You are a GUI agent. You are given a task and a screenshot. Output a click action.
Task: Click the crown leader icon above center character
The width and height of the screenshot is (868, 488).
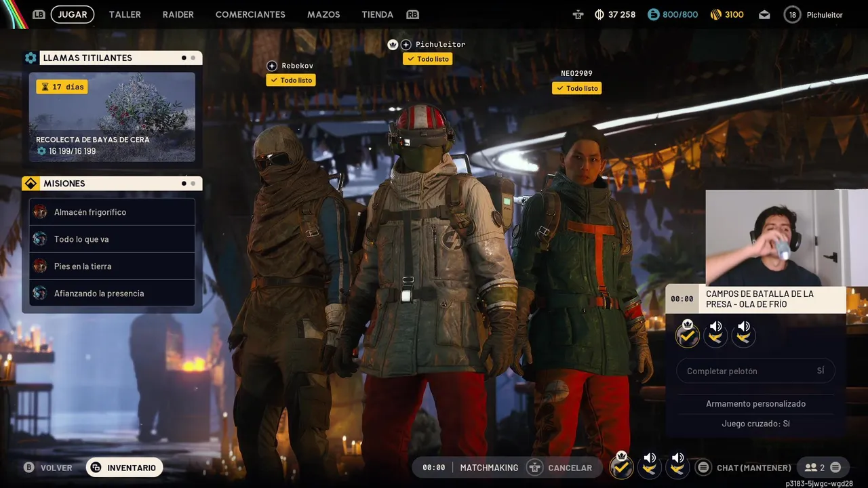pyautogui.click(x=393, y=45)
